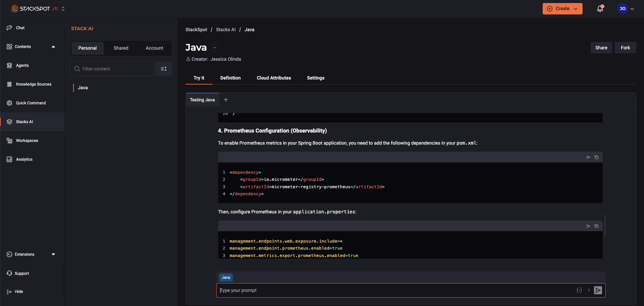The height and width of the screenshot is (306, 644).
Task: Click the management.endpoint.prometheus.enabled=true line
Action: point(286,248)
